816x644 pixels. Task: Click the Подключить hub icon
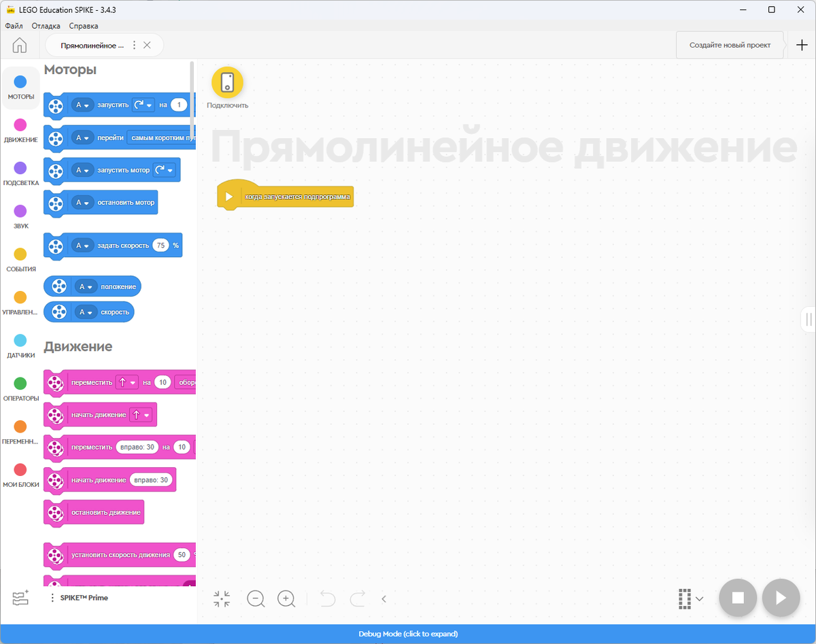pos(227,82)
